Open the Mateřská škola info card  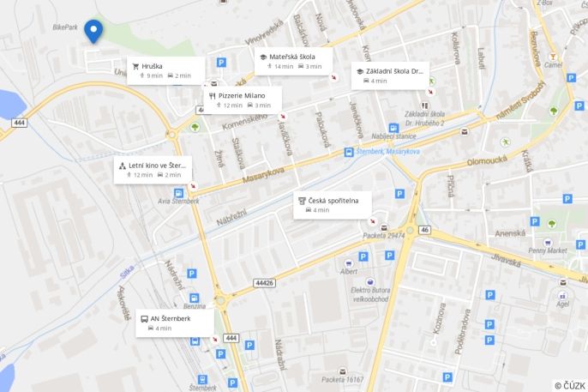(294, 62)
